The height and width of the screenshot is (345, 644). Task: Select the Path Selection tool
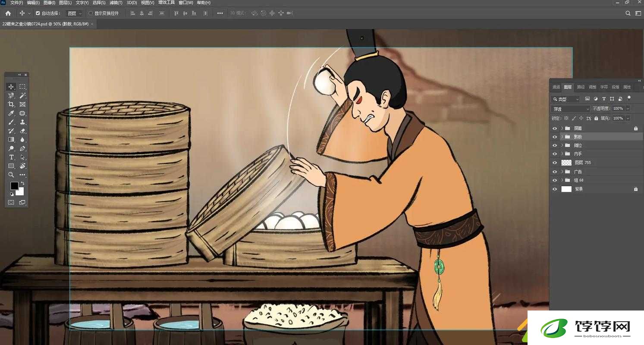(22, 157)
